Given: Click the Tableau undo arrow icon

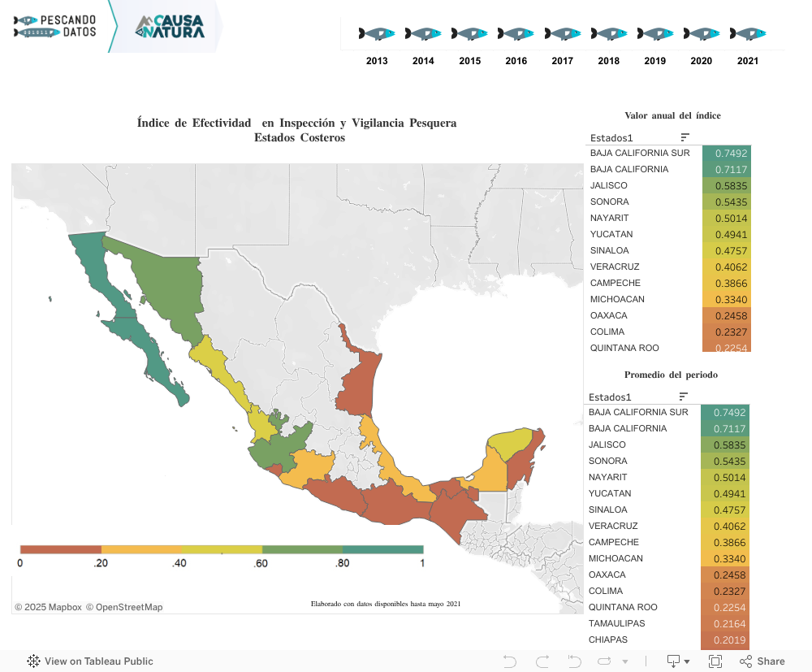Looking at the screenshot, I should coord(510,661).
